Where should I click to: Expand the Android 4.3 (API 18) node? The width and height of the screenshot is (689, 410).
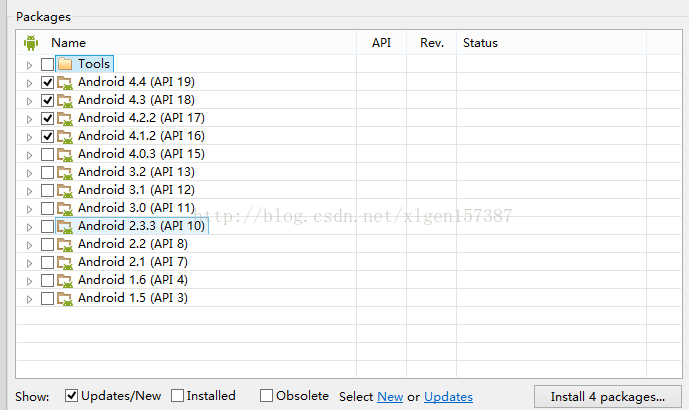29,101
